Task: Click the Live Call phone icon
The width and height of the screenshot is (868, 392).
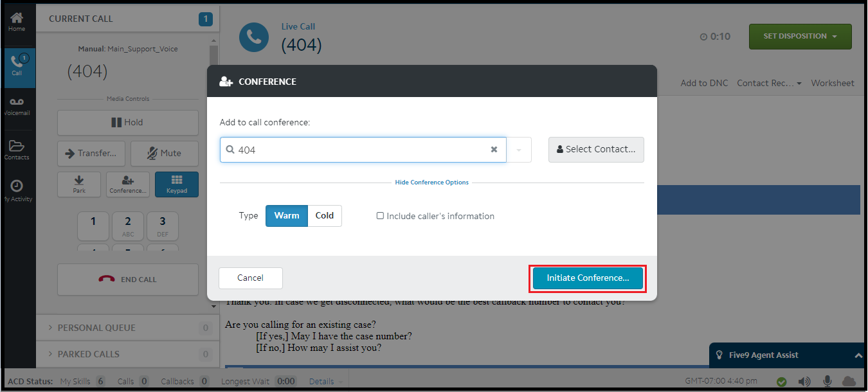Action: pyautogui.click(x=254, y=38)
